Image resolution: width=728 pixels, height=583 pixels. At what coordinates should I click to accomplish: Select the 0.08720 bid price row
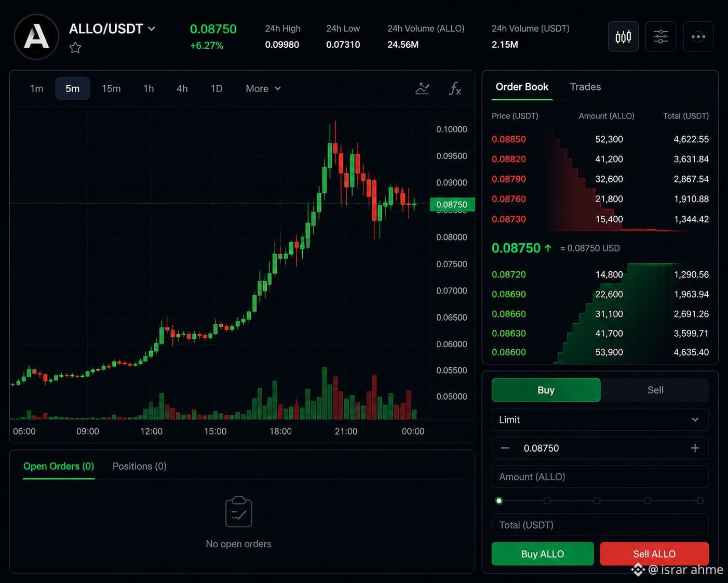click(600, 274)
